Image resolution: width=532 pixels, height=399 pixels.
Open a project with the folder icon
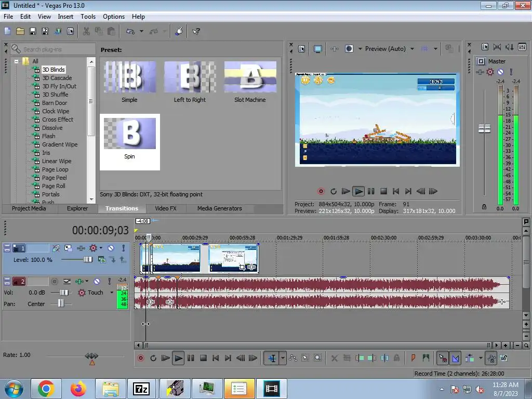(20, 31)
